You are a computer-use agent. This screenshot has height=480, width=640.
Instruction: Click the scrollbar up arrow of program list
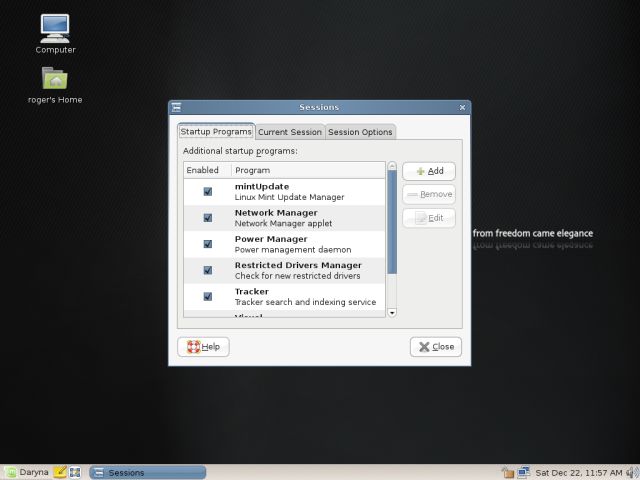392,166
